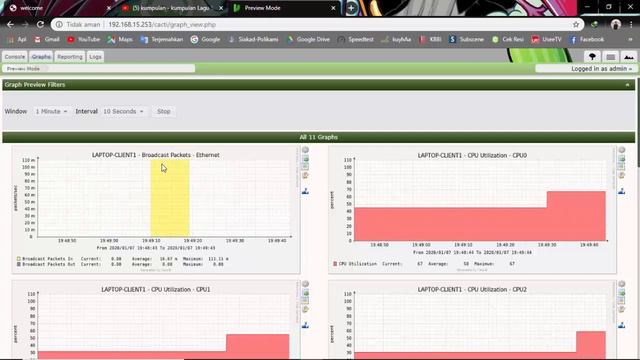Viewport: 640px width, 360px height.
Task: Click CPU Utilization red legend swatch on CPU0
Action: pos(335,264)
